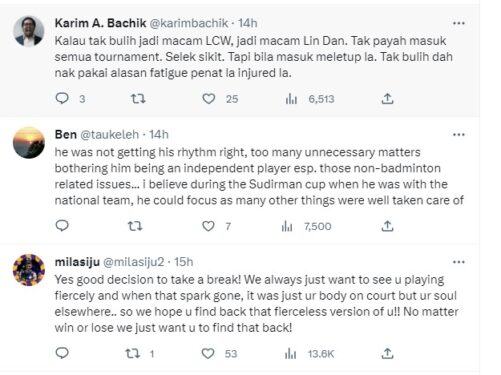Like Karim A. Bachik's tweet
The image size is (501, 375).
209,99
